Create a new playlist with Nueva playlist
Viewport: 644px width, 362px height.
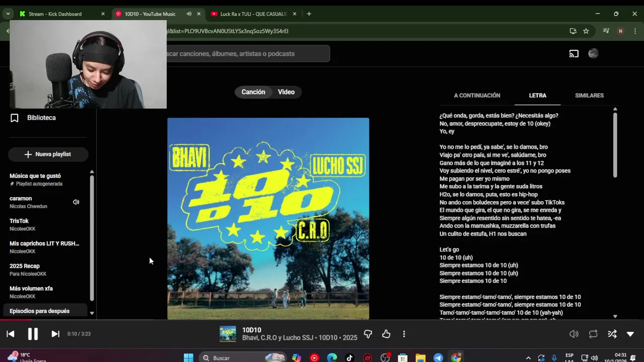pyautogui.click(x=48, y=154)
